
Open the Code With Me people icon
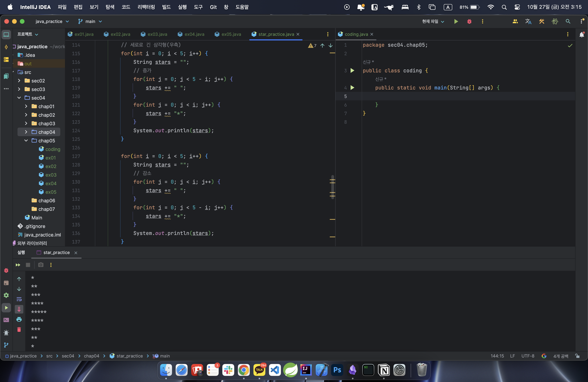click(515, 22)
